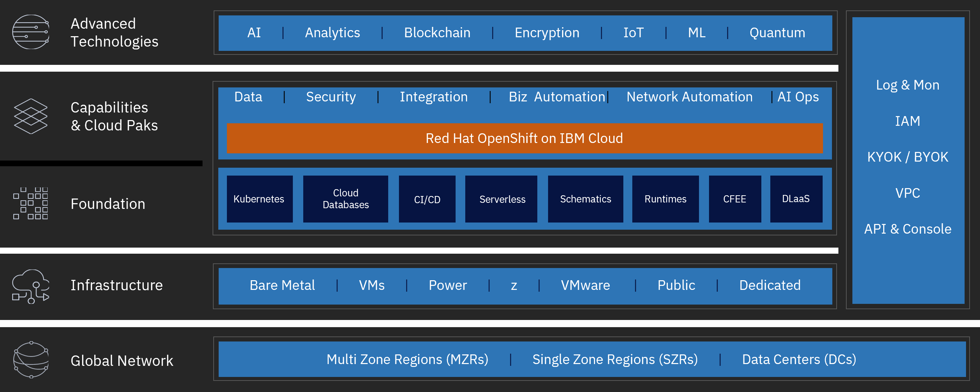Click 'Single Zone Regions (SZRs)'
The image size is (980, 392).
point(615,360)
